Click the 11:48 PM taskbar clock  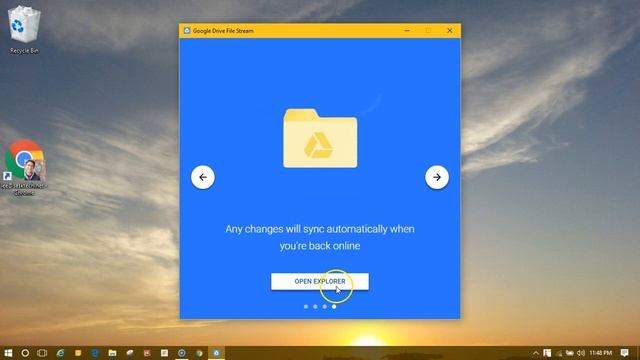[600, 353]
